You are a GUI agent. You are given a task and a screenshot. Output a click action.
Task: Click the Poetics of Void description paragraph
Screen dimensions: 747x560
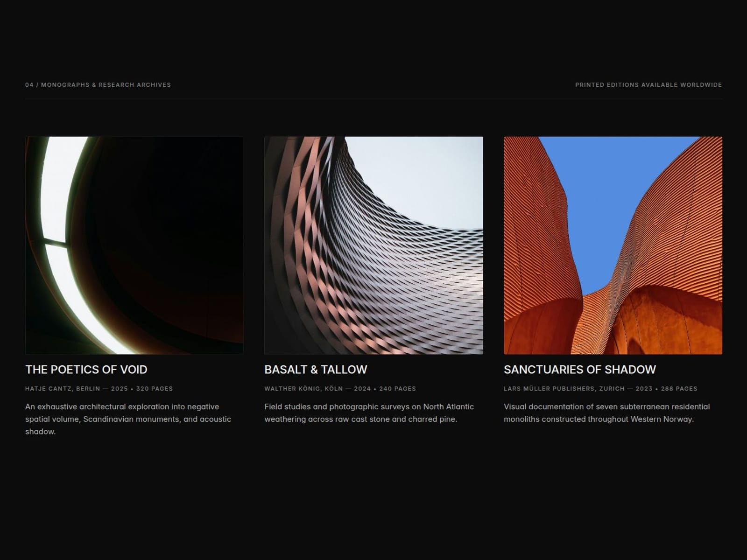[128, 419]
